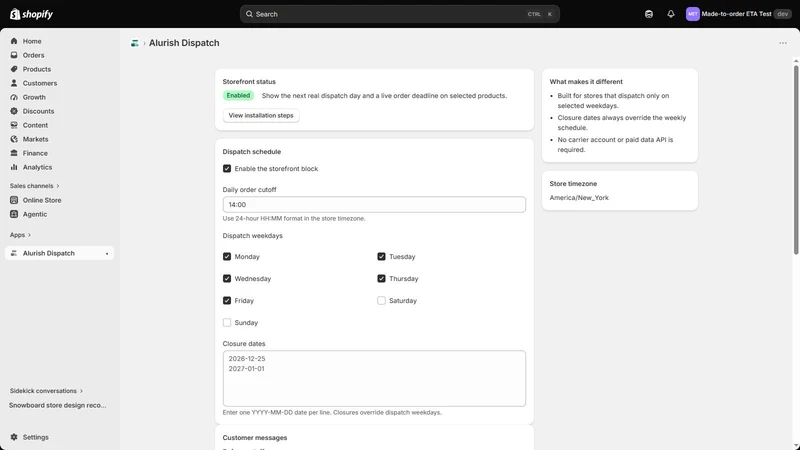Open the Snowboard store design conversation
The image size is (800, 450).
(x=58, y=405)
